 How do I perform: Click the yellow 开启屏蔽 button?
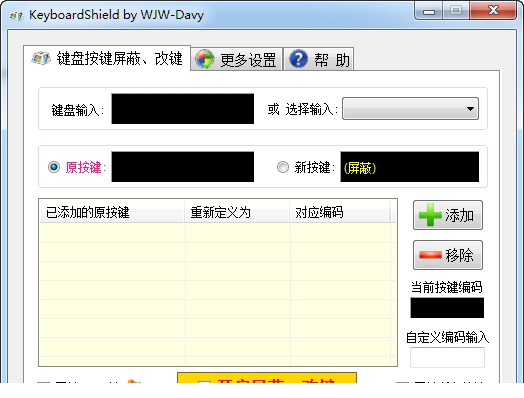click(x=267, y=378)
